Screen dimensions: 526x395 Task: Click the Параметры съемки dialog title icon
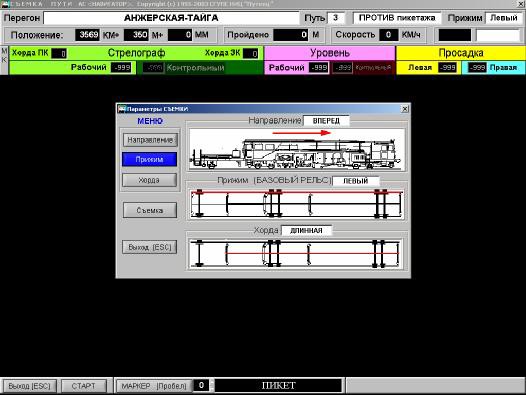pos(122,109)
